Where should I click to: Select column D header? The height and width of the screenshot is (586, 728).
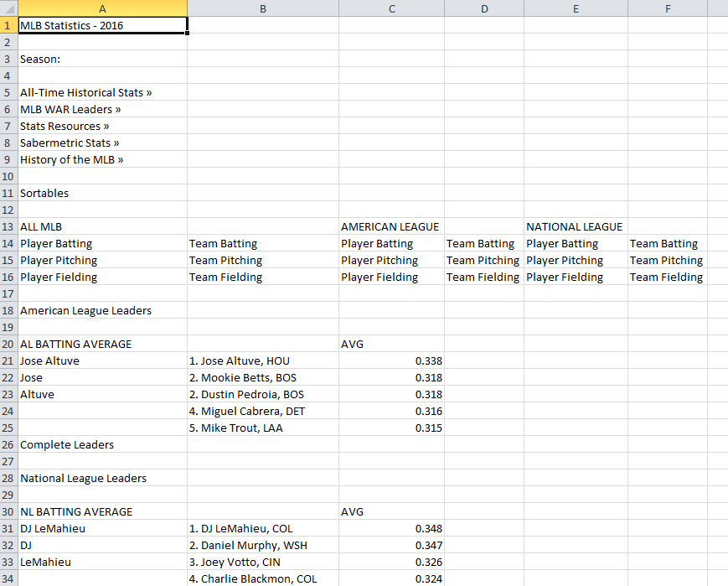483,8
